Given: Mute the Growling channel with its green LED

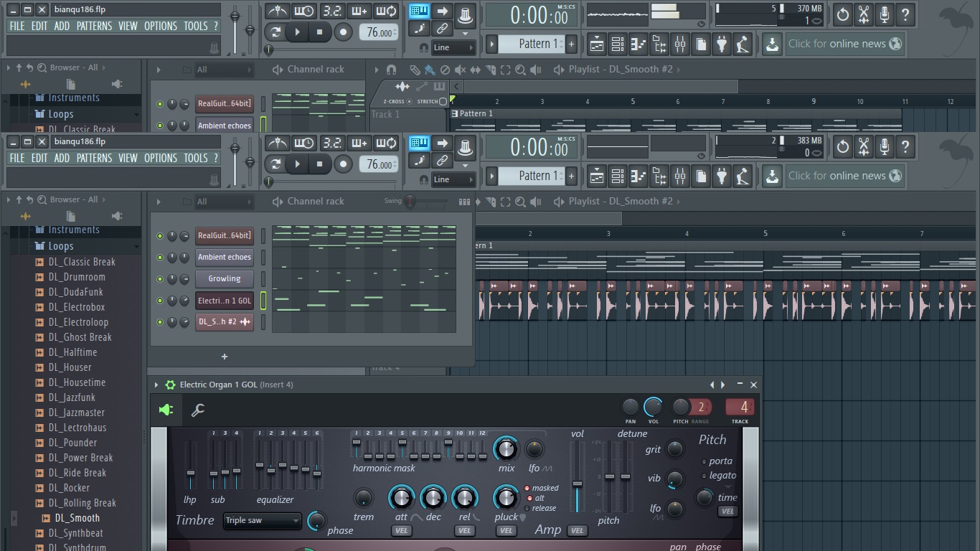Looking at the screenshot, I should point(160,279).
